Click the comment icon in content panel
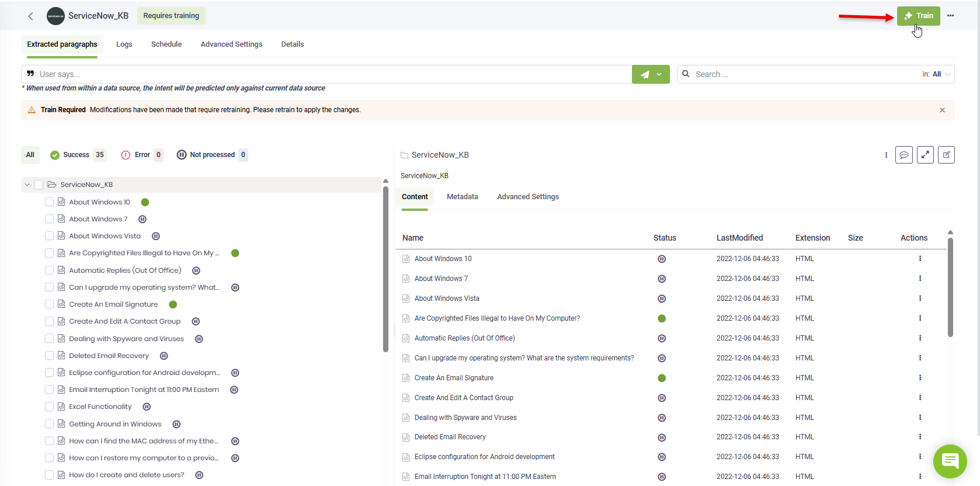This screenshot has height=486, width=980. 903,155
